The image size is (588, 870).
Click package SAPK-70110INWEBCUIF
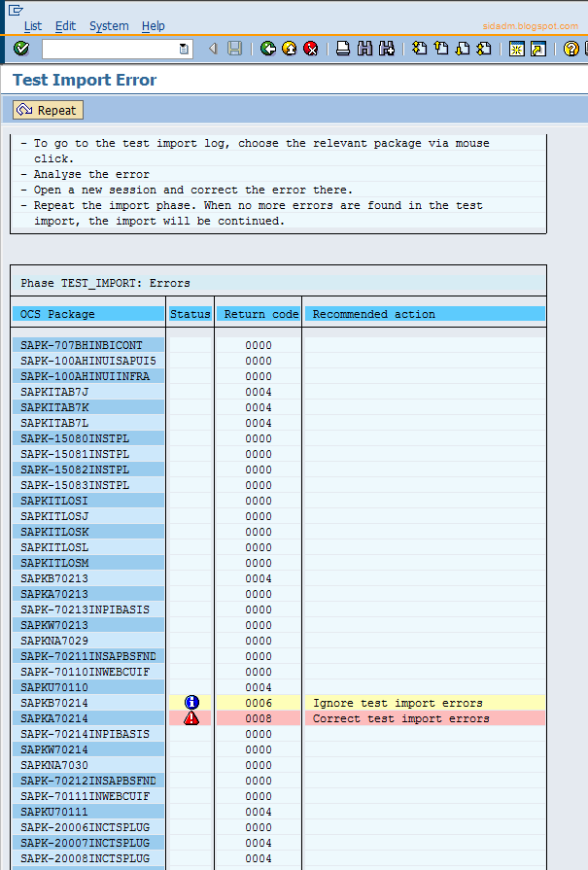pyautogui.click(x=85, y=672)
